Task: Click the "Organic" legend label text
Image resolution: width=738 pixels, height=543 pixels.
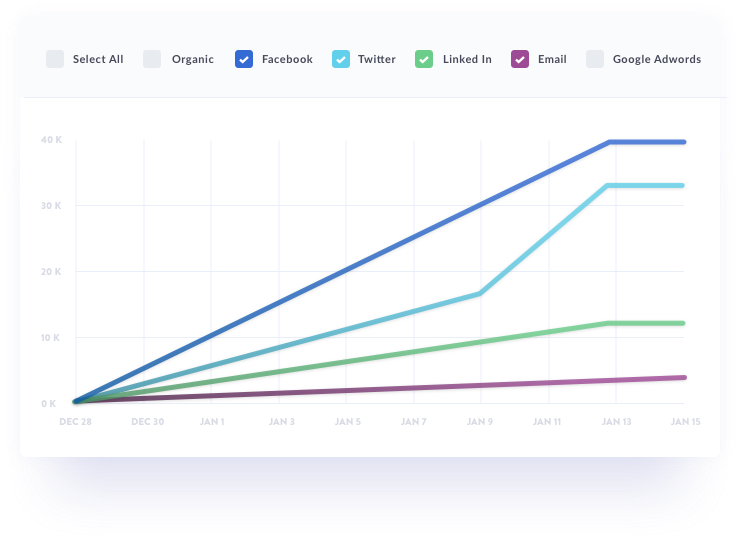Action: click(x=192, y=59)
